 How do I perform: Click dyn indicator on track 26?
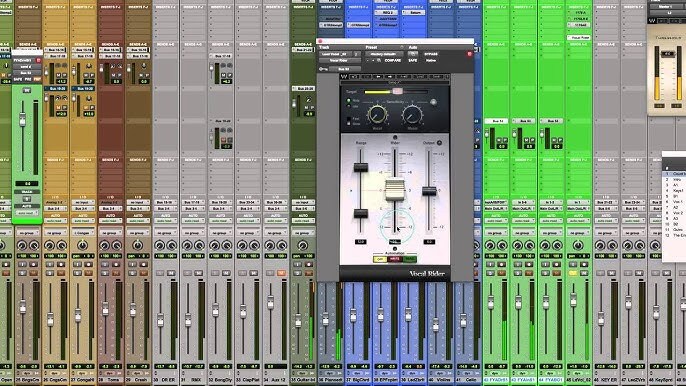(x=56, y=373)
